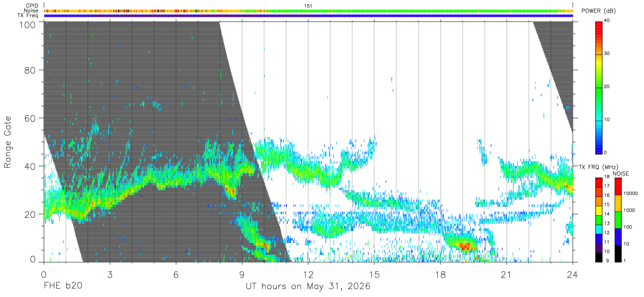Click the Range Gate y-axis title
Viewport: 644px width, 297px height.
pos(8,142)
